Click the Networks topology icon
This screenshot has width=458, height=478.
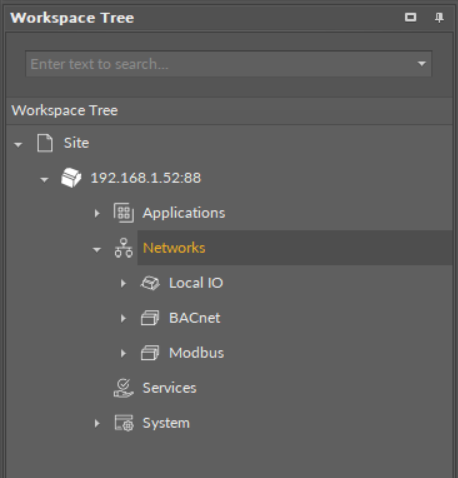[124, 248]
